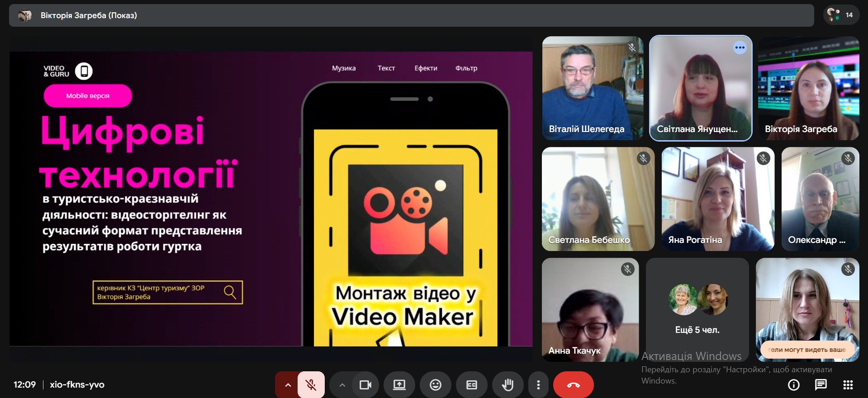Start presenting your screen

399,385
